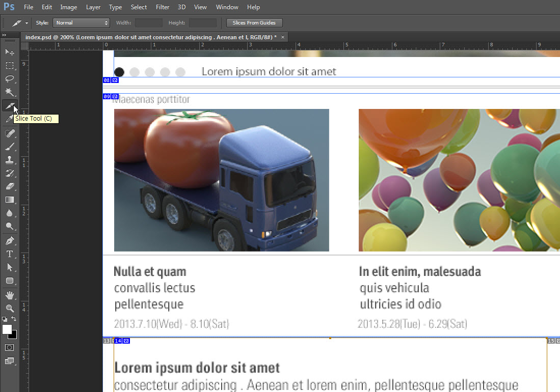
Task: Close the index.psd document tab
Action: click(x=283, y=37)
